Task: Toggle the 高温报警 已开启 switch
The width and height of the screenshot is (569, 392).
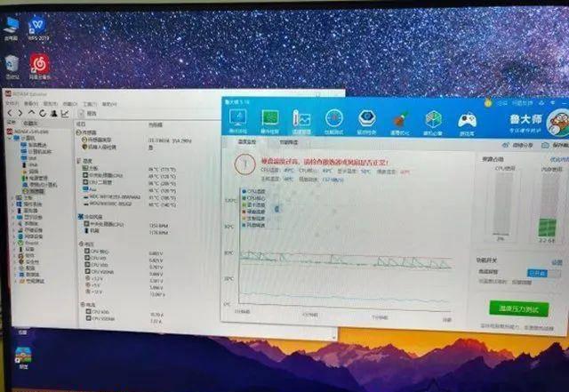Action: (541, 273)
